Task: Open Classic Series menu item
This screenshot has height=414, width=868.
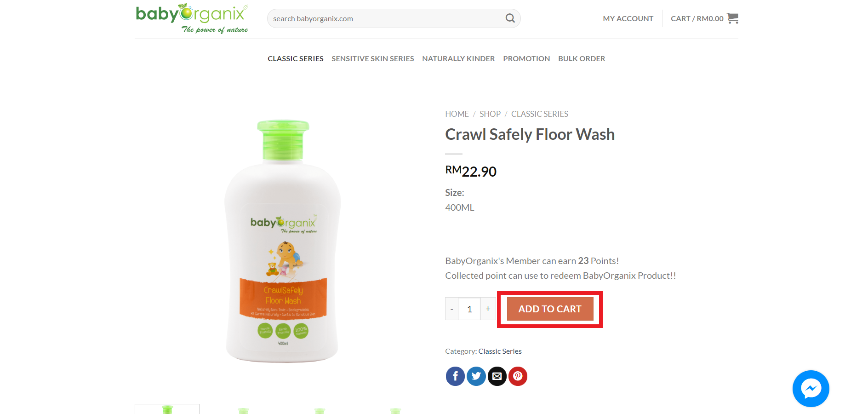Action: [x=296, y=58]
